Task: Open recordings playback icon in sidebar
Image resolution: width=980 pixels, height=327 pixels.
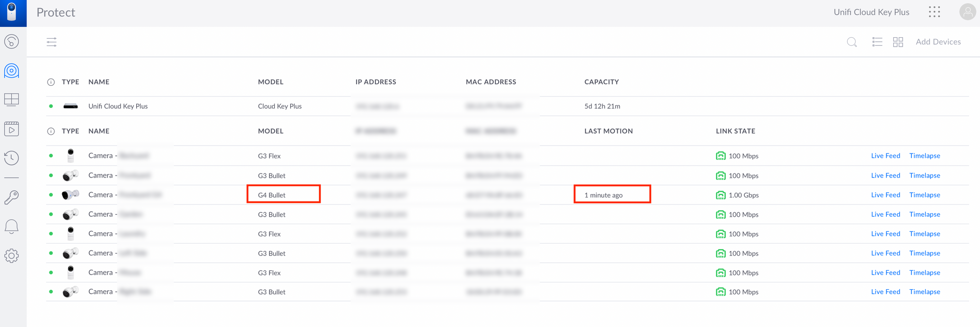Action: [x=12, y=129]
